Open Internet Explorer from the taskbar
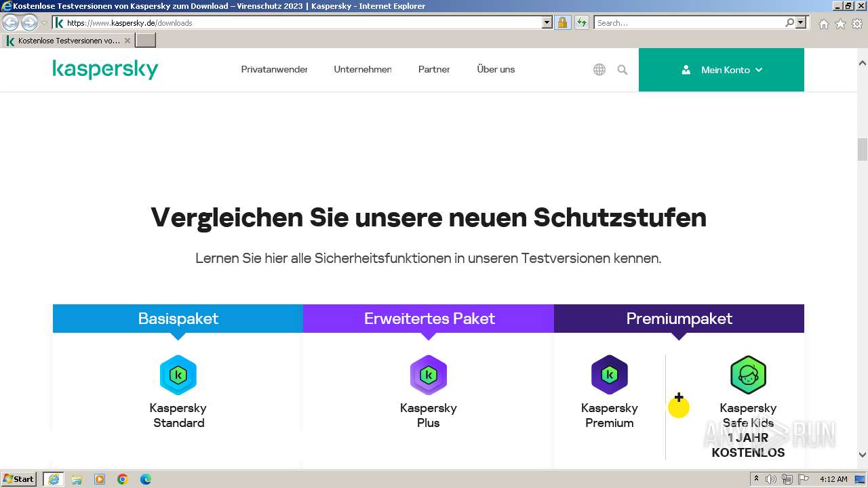Image resolution: width=868 pixels, height=488 pixels. (x=54, y=479)
